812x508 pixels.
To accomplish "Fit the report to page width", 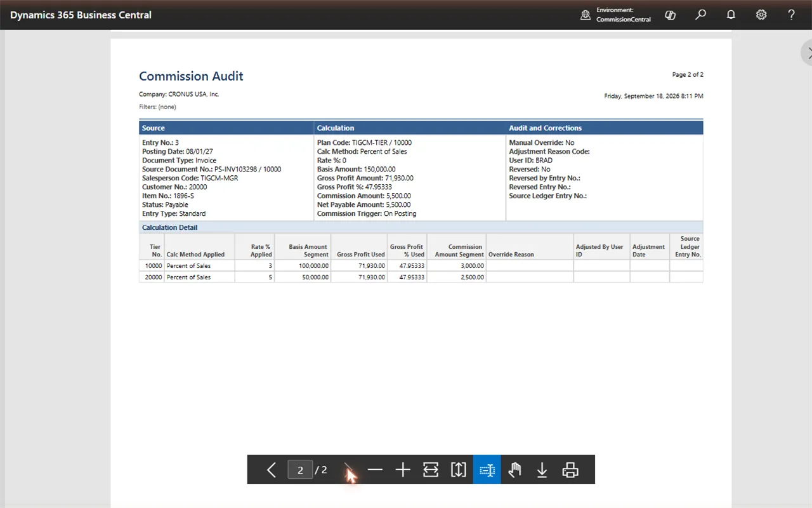I will tap(431, 470).
